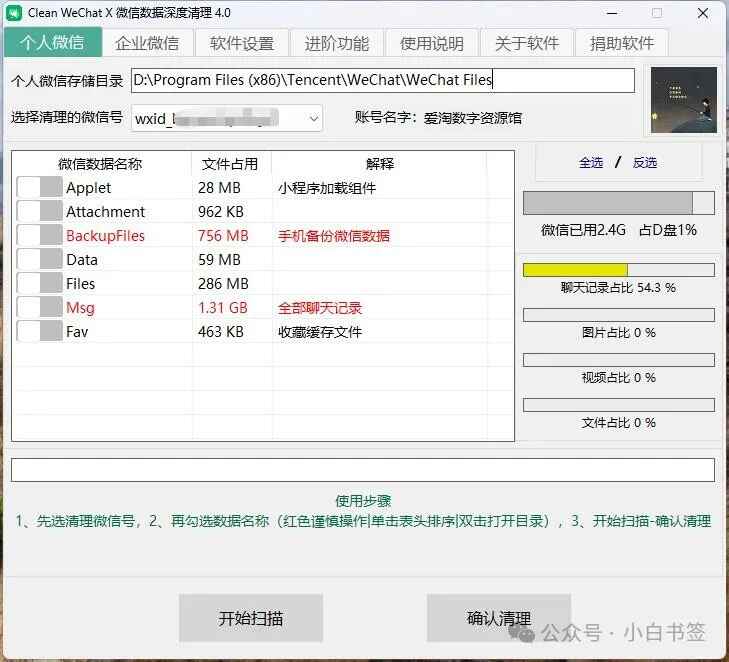Toggle the Attachment checkbox
The width and height of the screenshot is (729, 662).
click(39, 211)
